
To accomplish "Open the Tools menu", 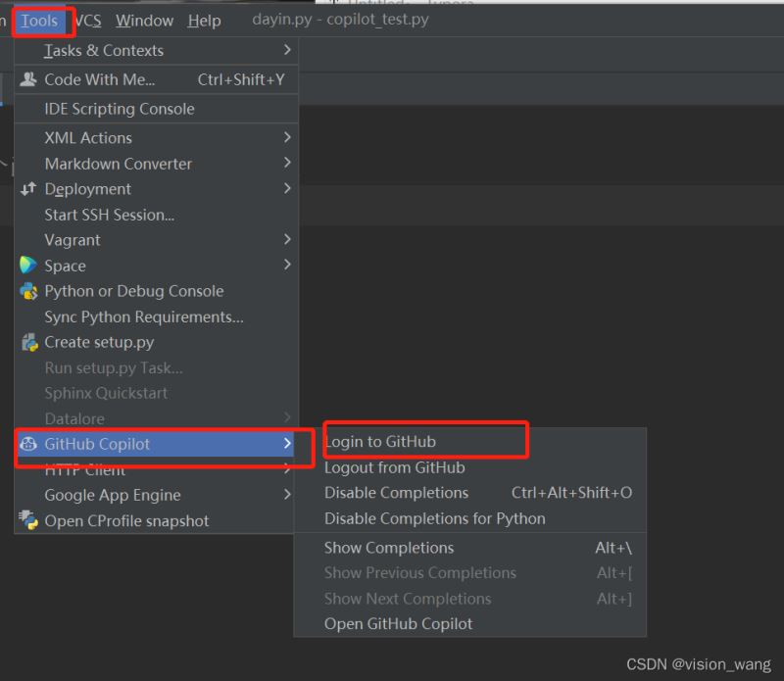I will 39,21.
